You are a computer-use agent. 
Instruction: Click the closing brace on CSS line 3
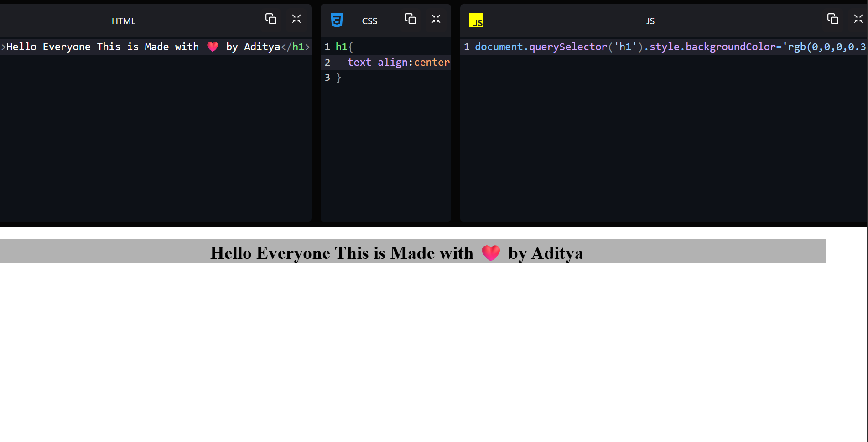339,78
